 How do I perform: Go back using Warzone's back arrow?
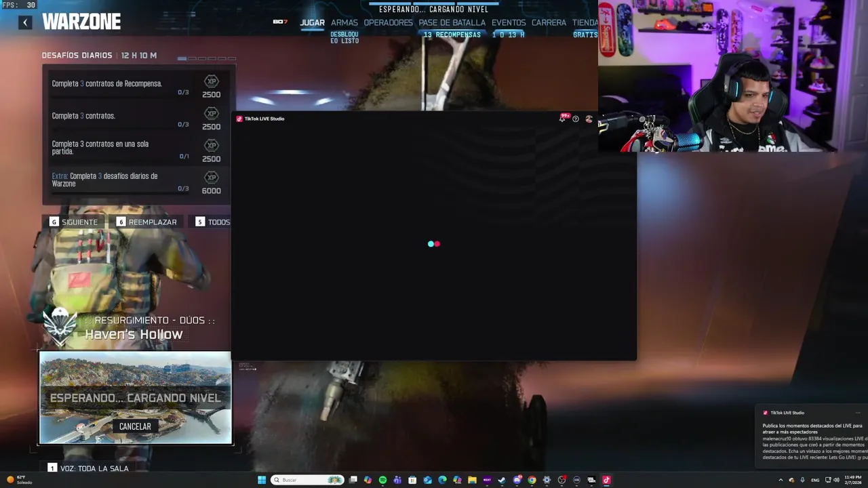(x=25, y=22)
